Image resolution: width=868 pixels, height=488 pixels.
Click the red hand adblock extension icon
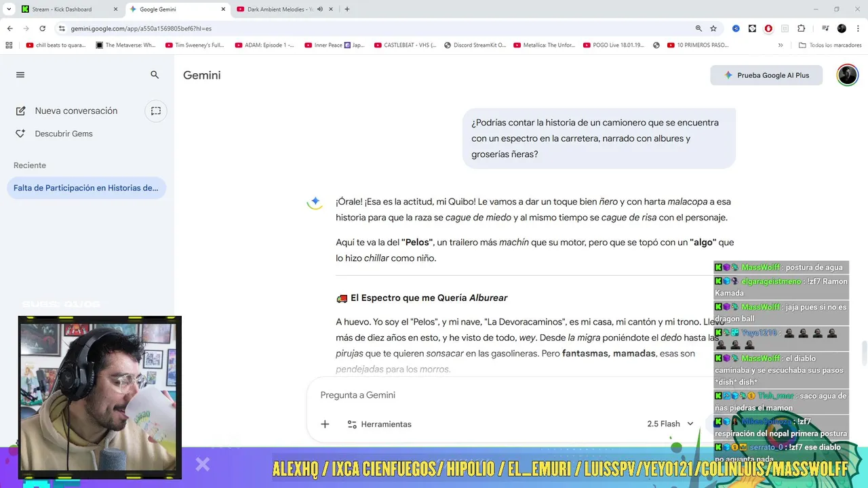click(768, 28)
